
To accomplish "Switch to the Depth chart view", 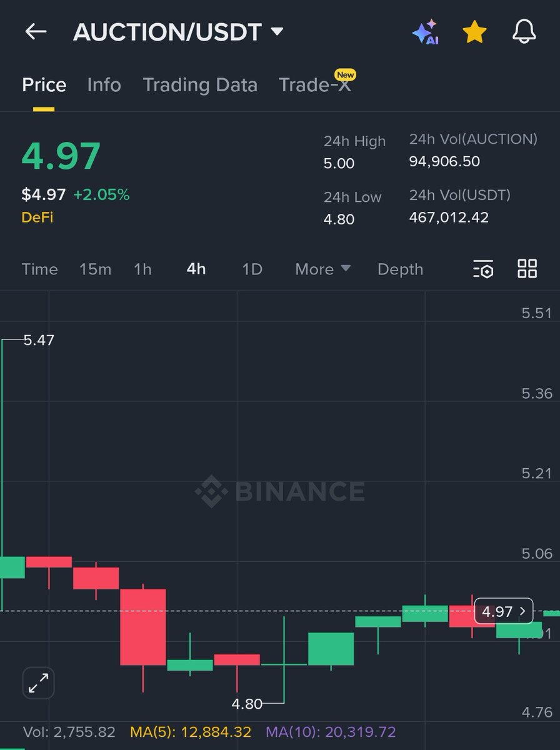I will tap(400, 269).
